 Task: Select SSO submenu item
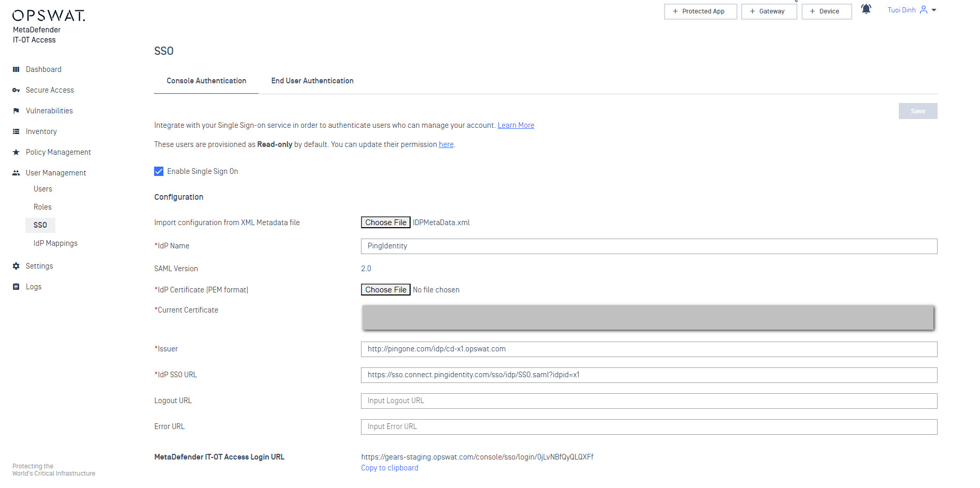[x=40, y=225]
